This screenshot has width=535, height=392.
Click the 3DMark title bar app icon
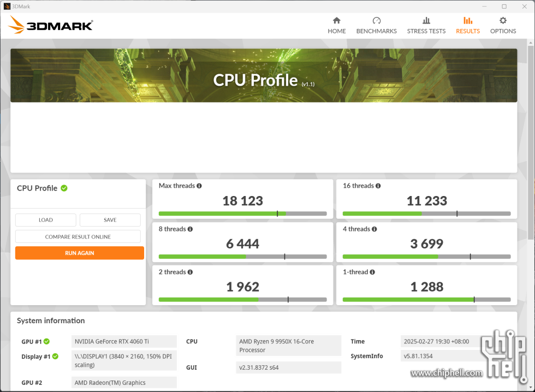[x=7, y=7]
